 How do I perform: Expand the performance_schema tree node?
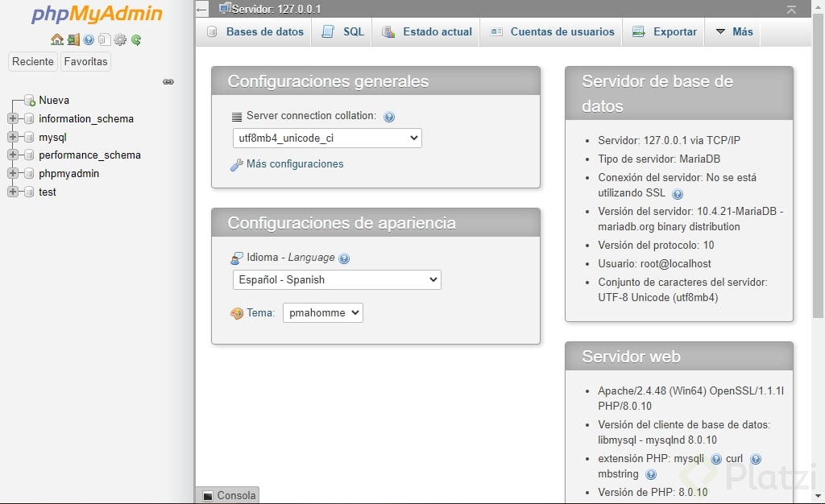tap(13, 155)
